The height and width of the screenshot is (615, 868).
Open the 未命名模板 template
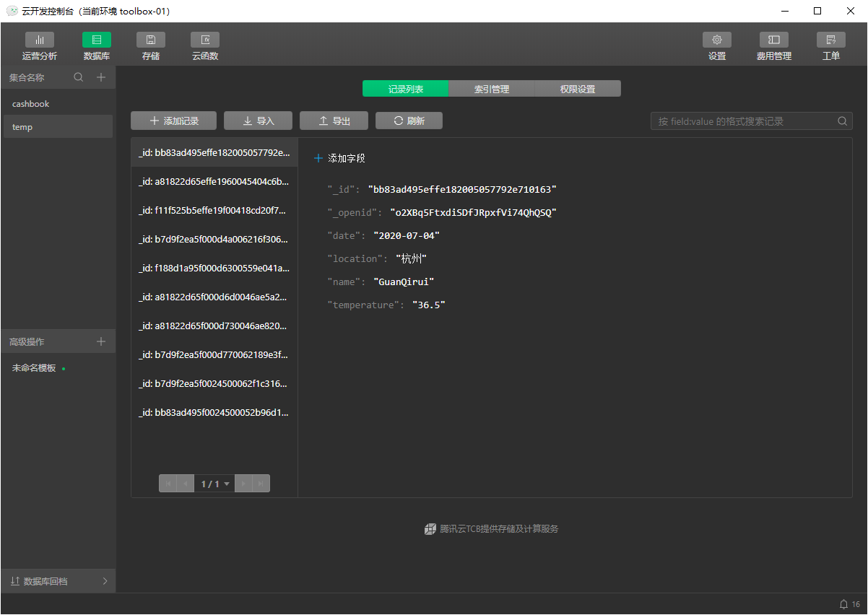pyautogui.click(x=57, y=368)
